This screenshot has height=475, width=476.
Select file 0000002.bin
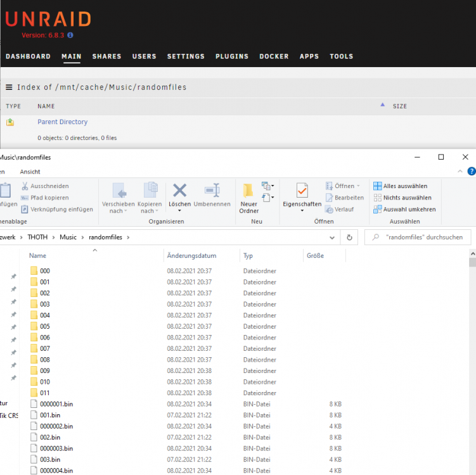tap(56, 426)
